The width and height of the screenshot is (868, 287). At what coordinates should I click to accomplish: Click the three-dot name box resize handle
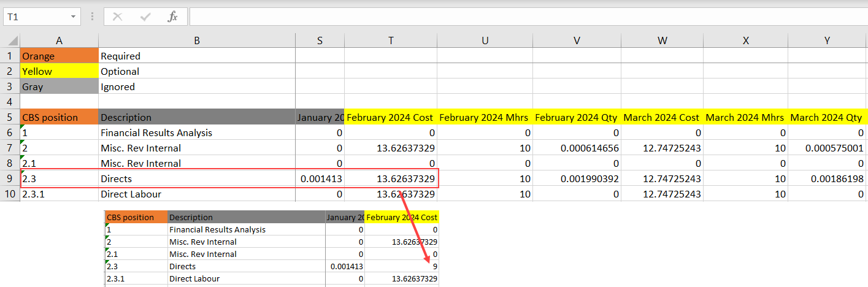tap(92, 17)
